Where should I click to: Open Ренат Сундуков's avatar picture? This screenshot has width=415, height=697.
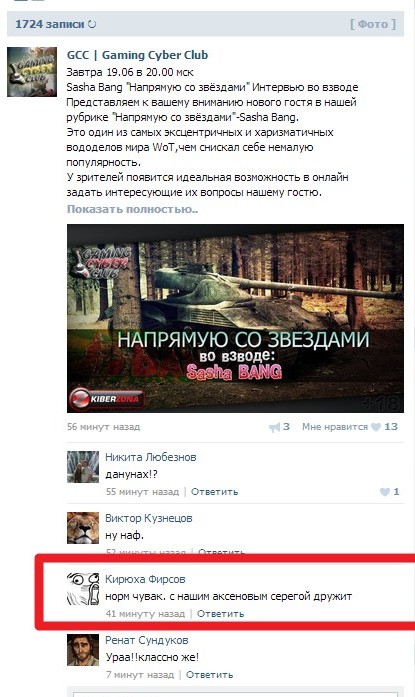pos(83,650)
